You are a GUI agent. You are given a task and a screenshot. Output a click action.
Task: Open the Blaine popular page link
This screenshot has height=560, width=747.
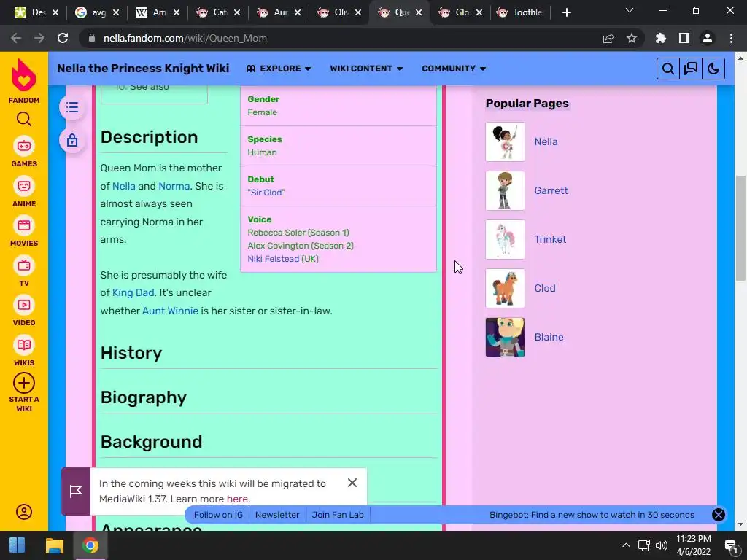point(549,337)
